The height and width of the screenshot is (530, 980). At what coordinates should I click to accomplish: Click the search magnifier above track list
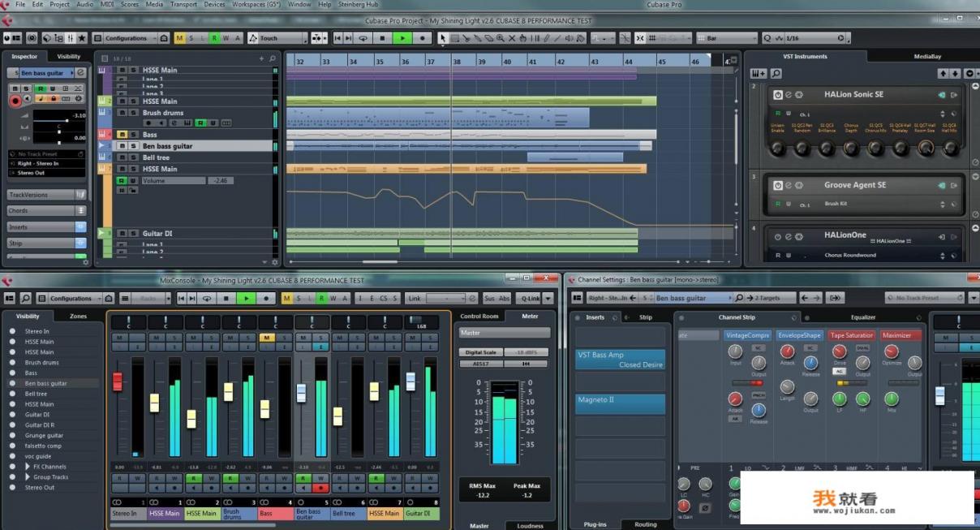coord(273,58)
